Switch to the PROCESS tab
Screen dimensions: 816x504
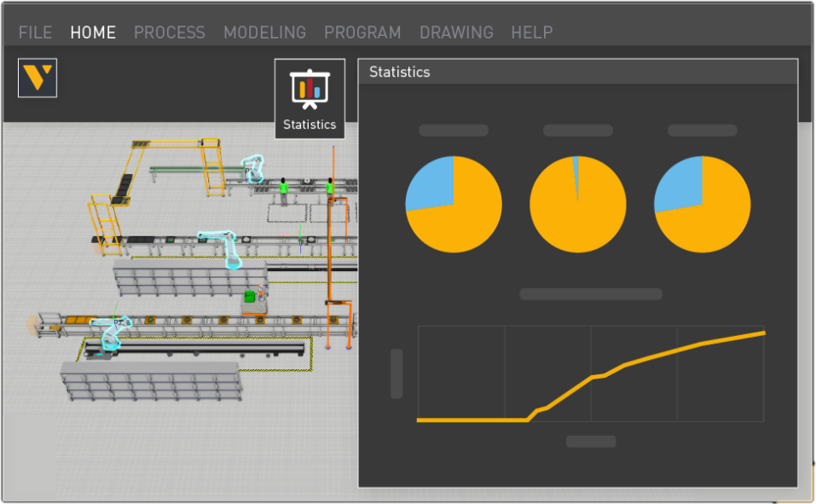pyautogui.click(x=170, y=32)
